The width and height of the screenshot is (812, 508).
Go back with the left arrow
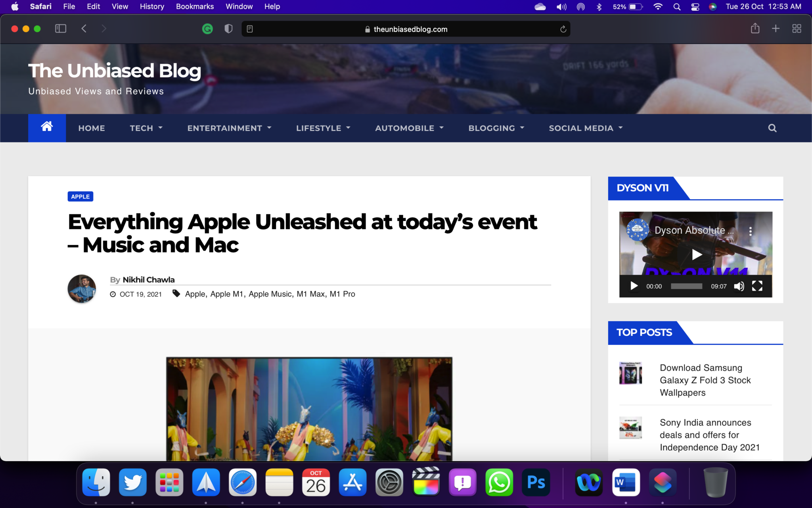click(84, 29)
